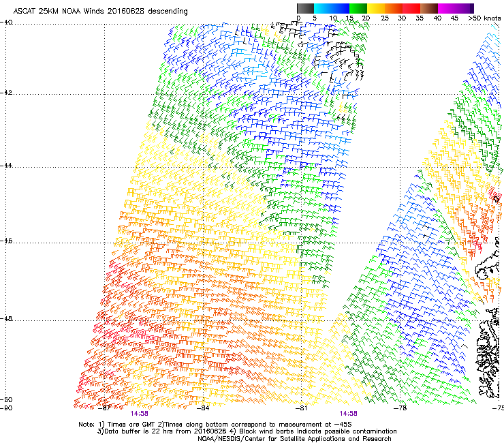
Task: Click the green 15–20 knot legend segment
Action: pos(358,8)
